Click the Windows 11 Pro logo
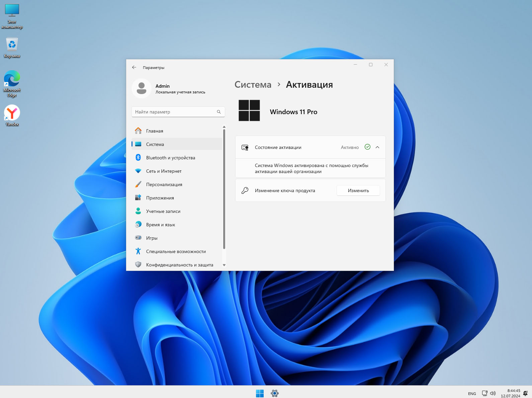The image size is (532, 398). coord(249,110)
